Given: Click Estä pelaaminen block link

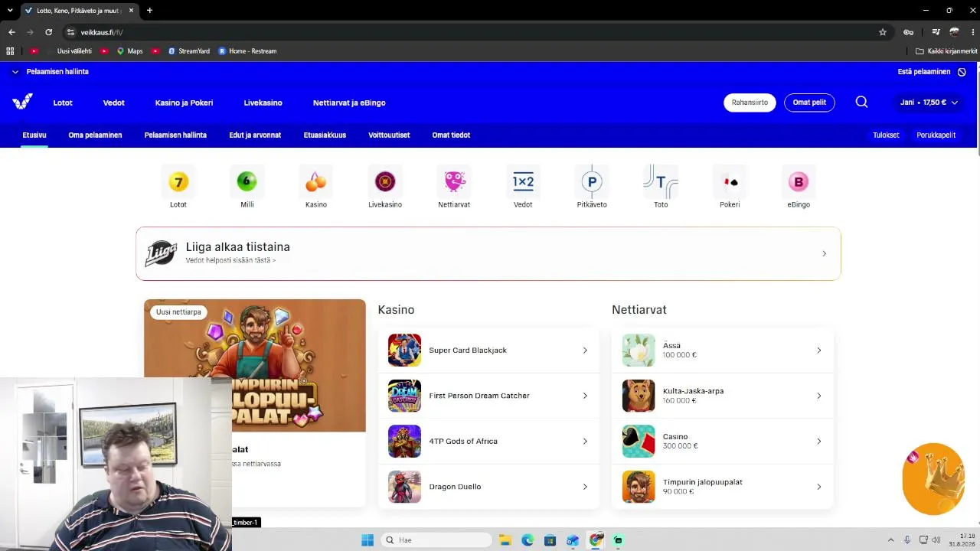Looking at the screenshot, I should [932, 72].
